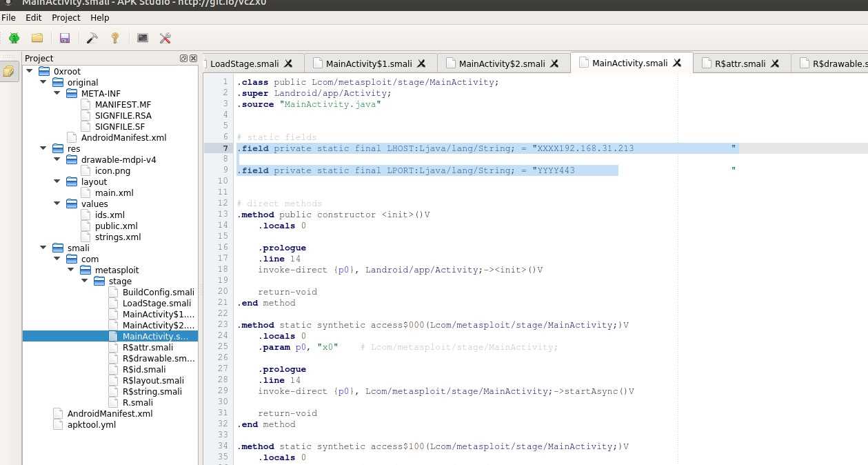This screenshot has height=465, width=868.
Task: Switch to the R$attr.smali tab
Action: (x=740, y=63)
